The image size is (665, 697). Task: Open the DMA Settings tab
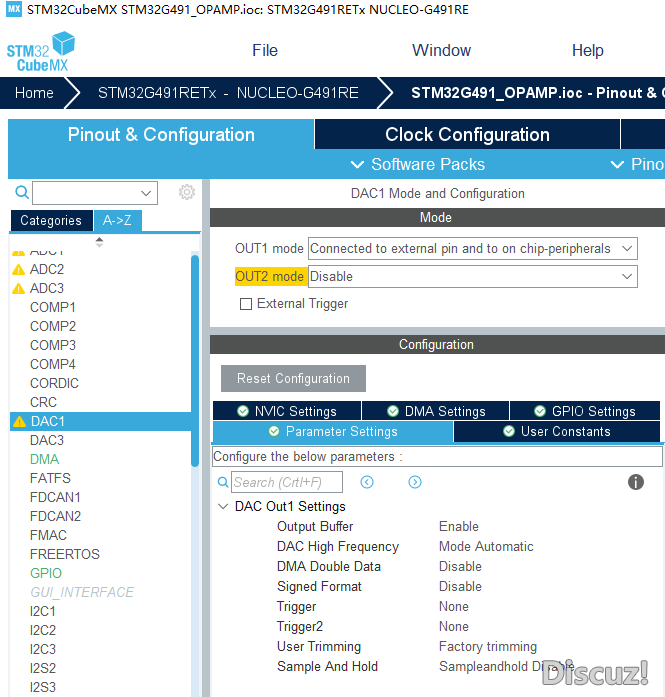point(436,411)
